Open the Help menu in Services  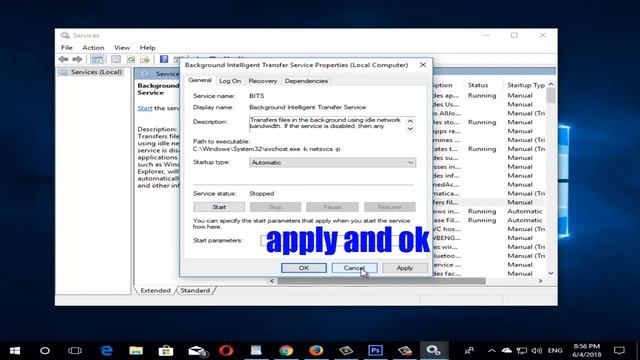[x=147, y=48]
